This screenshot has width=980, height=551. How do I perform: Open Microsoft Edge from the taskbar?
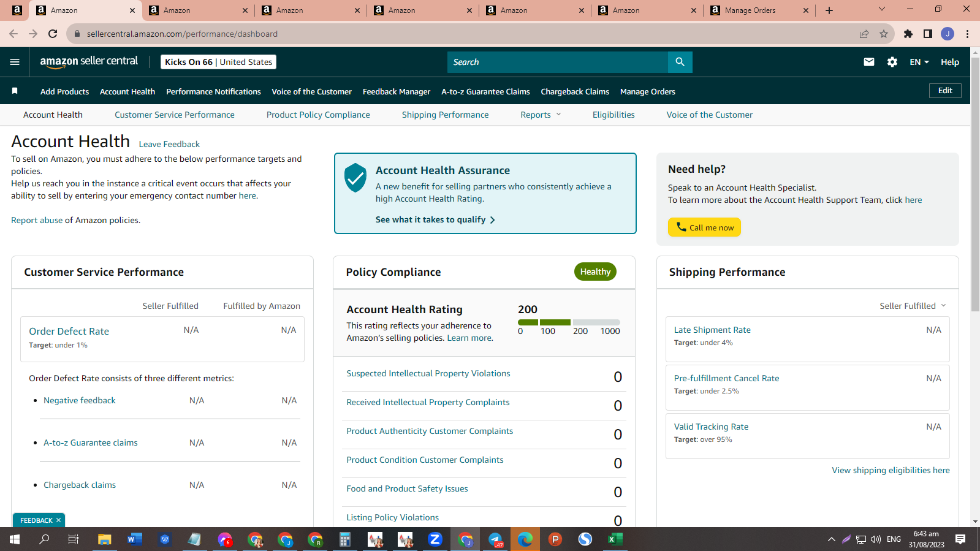(525, 539)
